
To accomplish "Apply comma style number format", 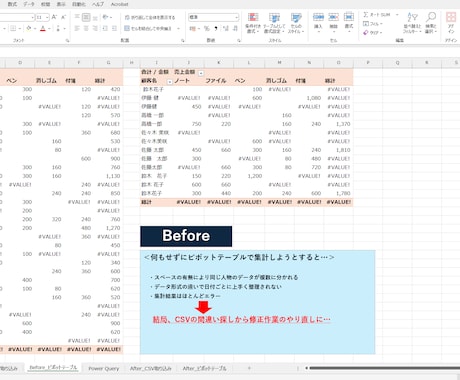I will point(216,29).
